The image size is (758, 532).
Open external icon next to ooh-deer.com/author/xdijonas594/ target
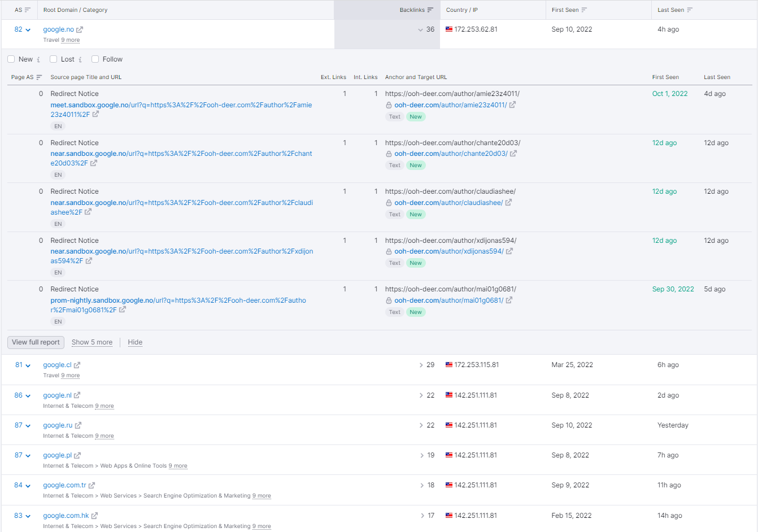pyautogui.click(x=509, y=251)
